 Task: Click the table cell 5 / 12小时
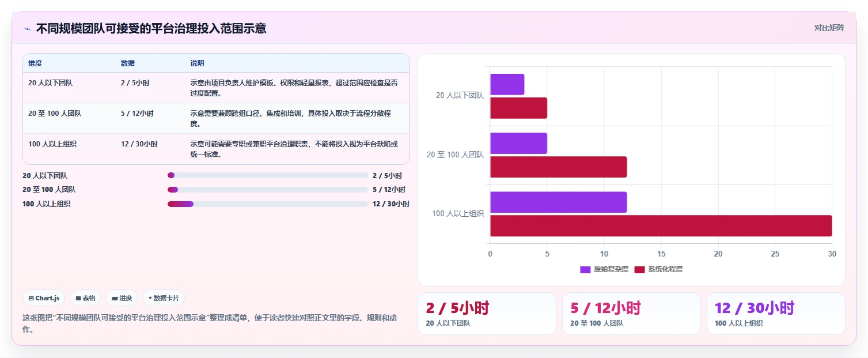point(137,114)
